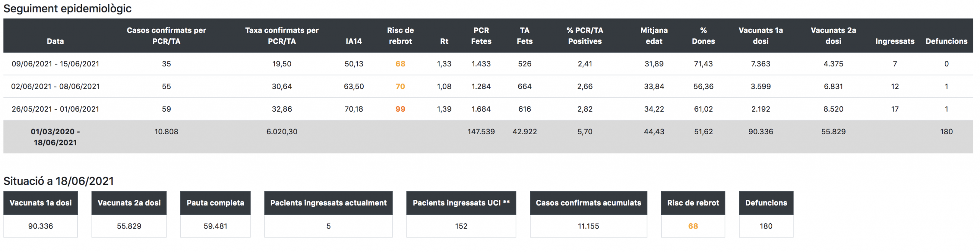Click the Pacients ingressats actualment card
The height and width of the screenshot is (252, 980).
(x=328, y=214)
